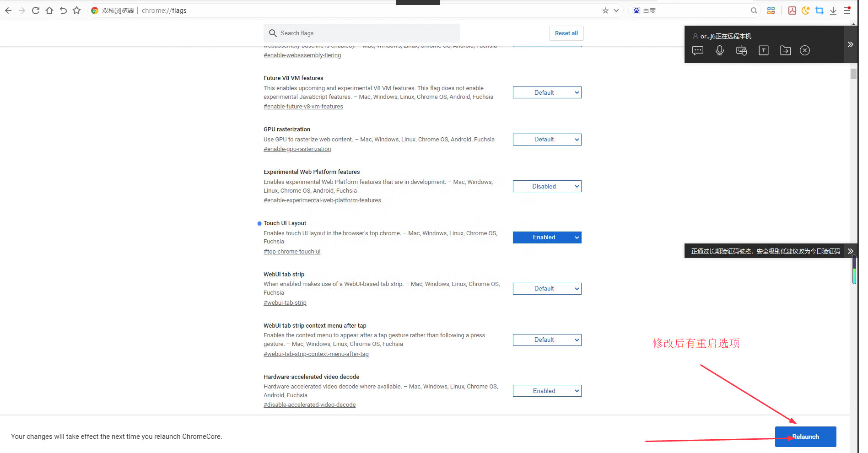Screen dimensions: 868x453
Task: Open the Touch UI Layout Enabled dropdown
Action: coord(547,237)
